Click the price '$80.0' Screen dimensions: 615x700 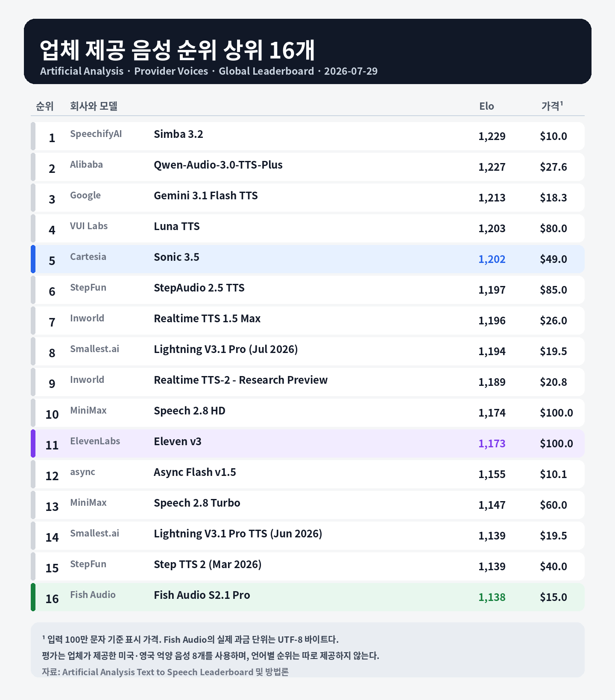coord(553,228)
